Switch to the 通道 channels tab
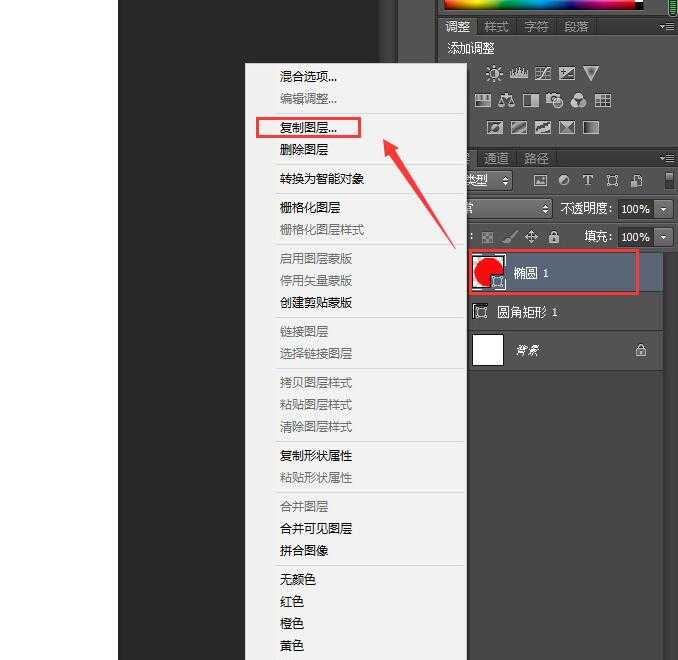The width and height of the screenshot is (678, 660). coord(496,158)
